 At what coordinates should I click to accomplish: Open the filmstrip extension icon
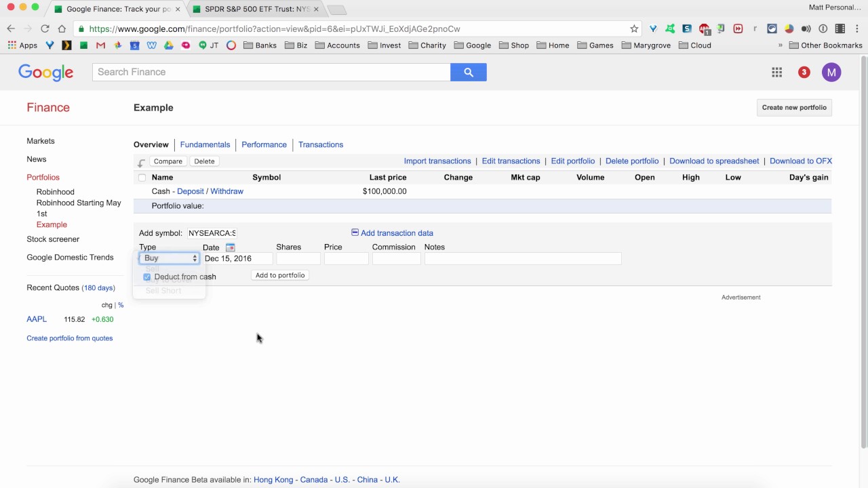840,28
